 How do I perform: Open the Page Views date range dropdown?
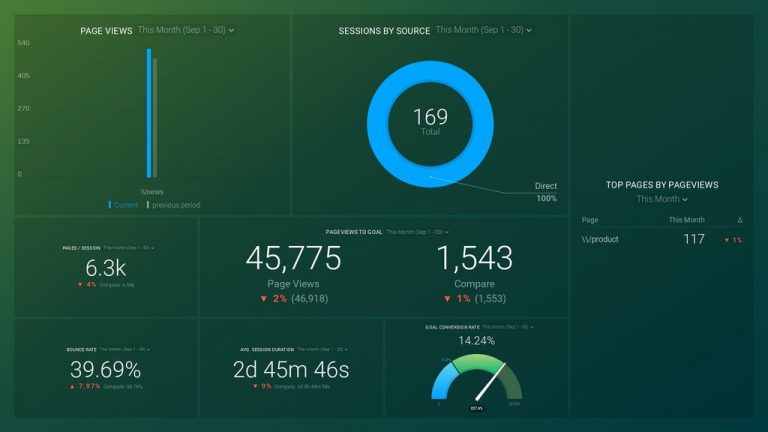tap(186, 30)
